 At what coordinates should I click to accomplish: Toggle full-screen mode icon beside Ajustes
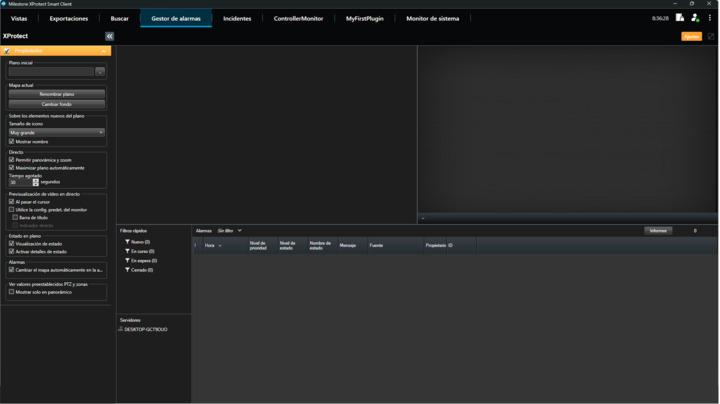pos(711,36)
